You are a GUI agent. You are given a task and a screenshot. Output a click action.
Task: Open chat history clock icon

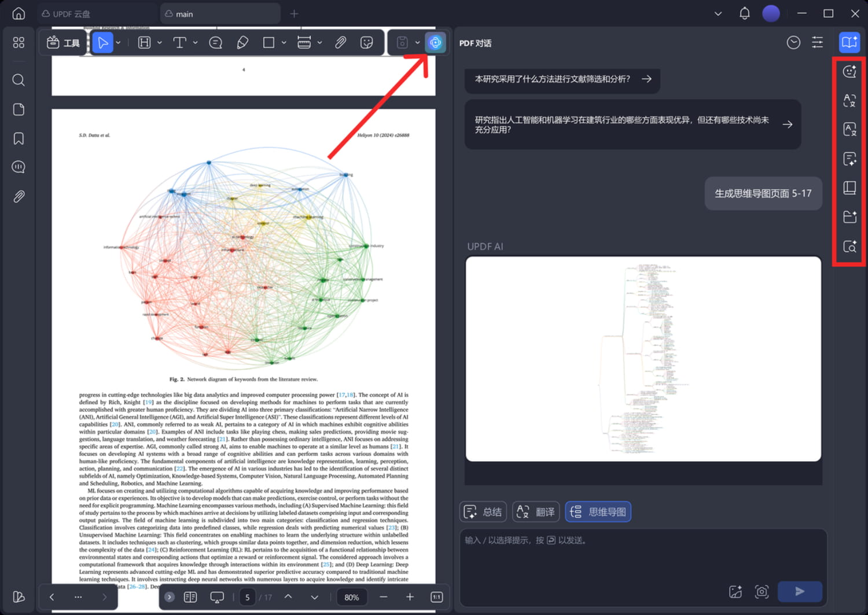pos(793,42)
